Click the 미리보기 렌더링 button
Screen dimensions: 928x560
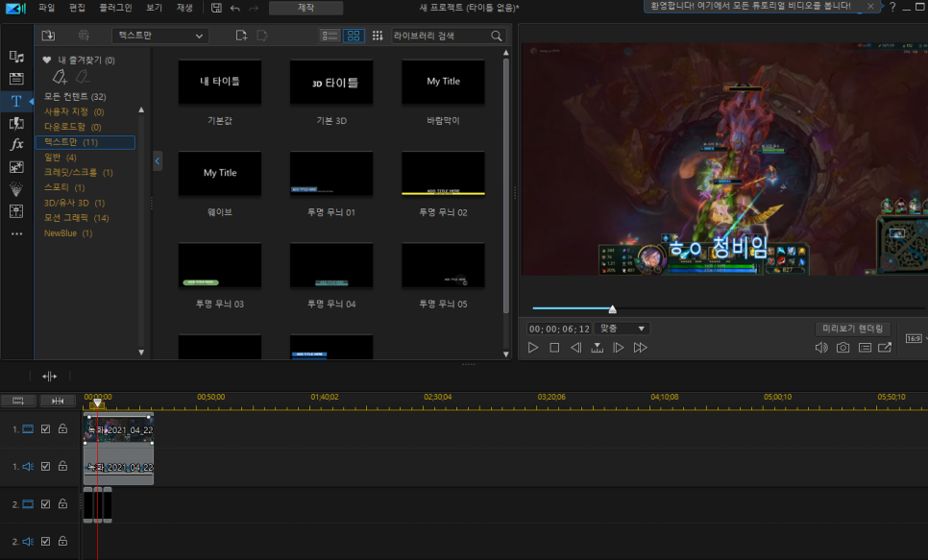(x=852, y=329)
